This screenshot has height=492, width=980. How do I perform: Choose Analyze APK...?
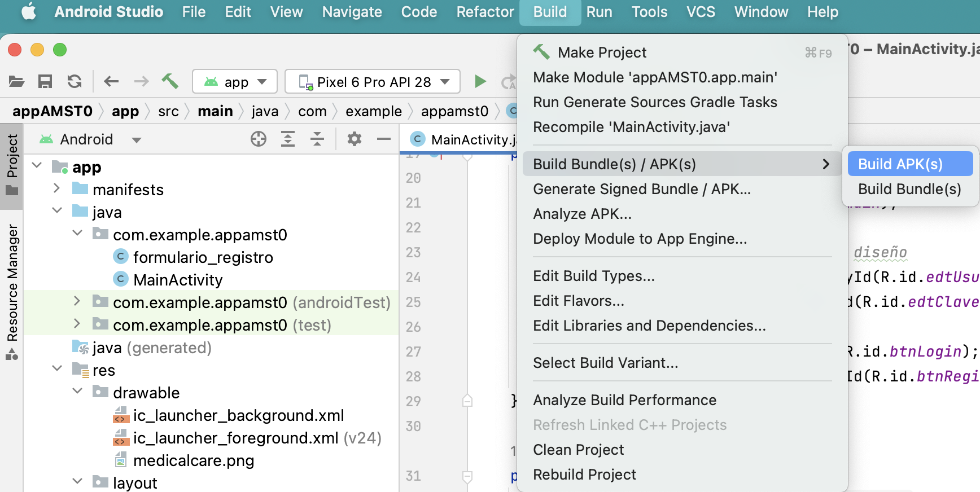[683, 214]
